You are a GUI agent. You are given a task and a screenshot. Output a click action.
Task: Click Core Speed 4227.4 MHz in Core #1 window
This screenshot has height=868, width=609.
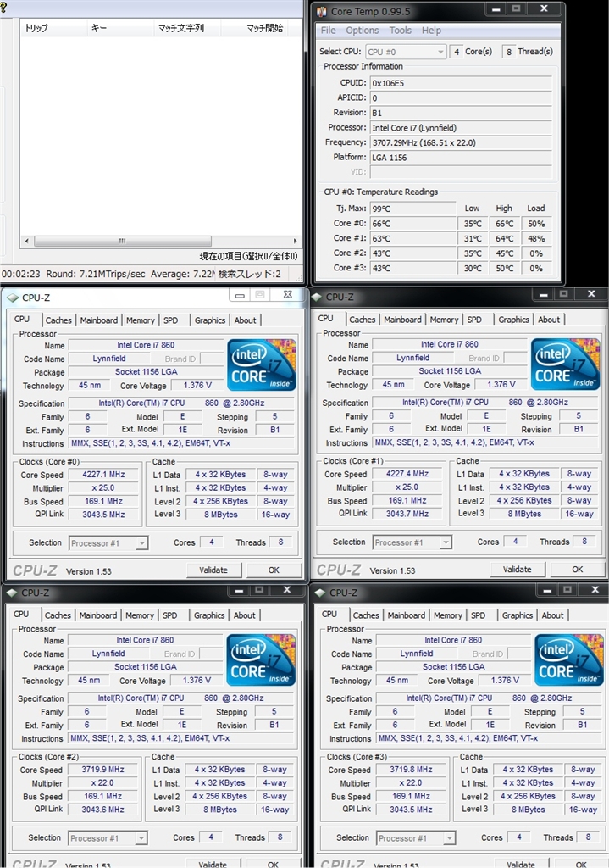pos(407,474)
